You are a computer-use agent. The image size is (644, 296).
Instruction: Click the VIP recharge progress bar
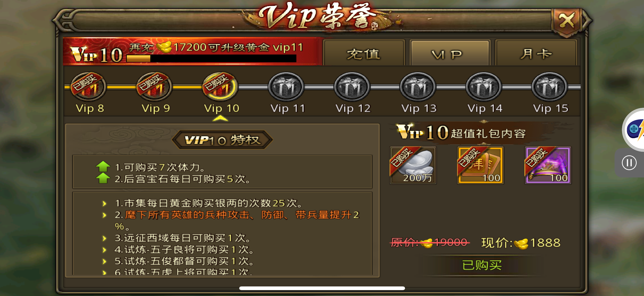[x=211, y=58]
